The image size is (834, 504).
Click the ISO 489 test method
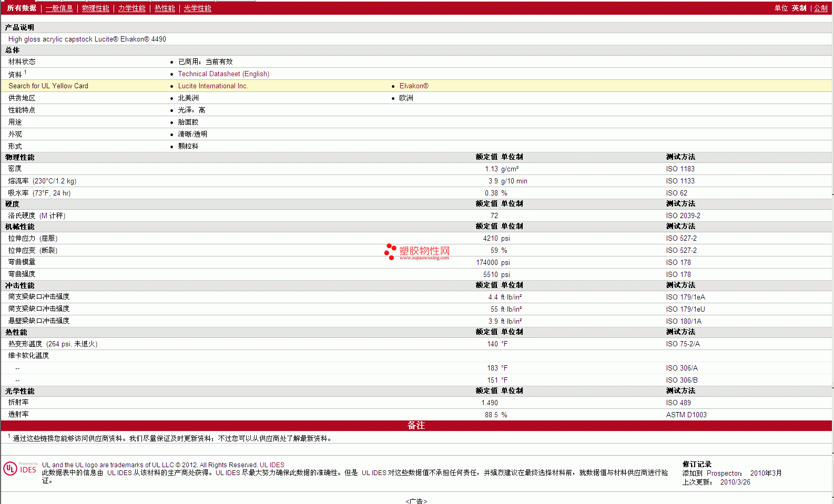(x=678, y=403)
